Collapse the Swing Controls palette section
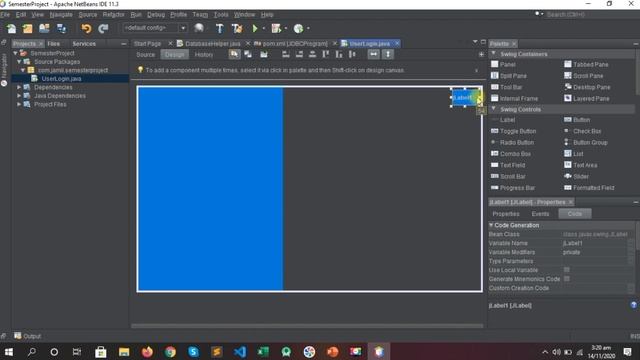Screen dimensions: 640x360 point(493,109)
